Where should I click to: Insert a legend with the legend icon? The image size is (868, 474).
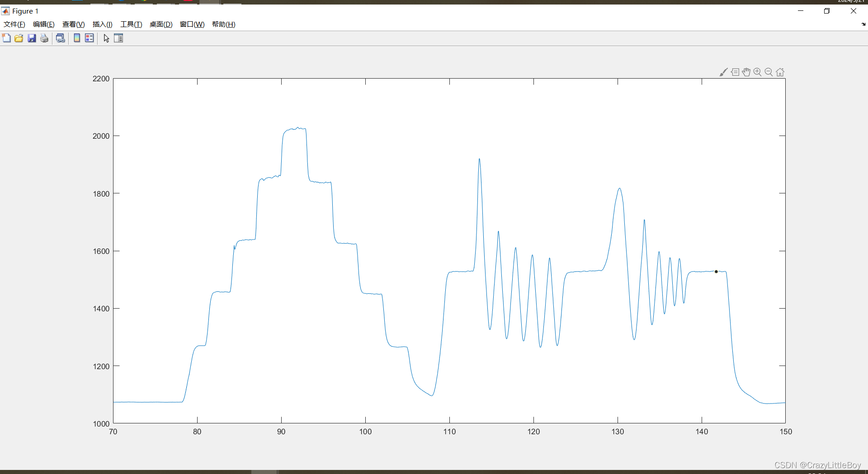(89, 38)
